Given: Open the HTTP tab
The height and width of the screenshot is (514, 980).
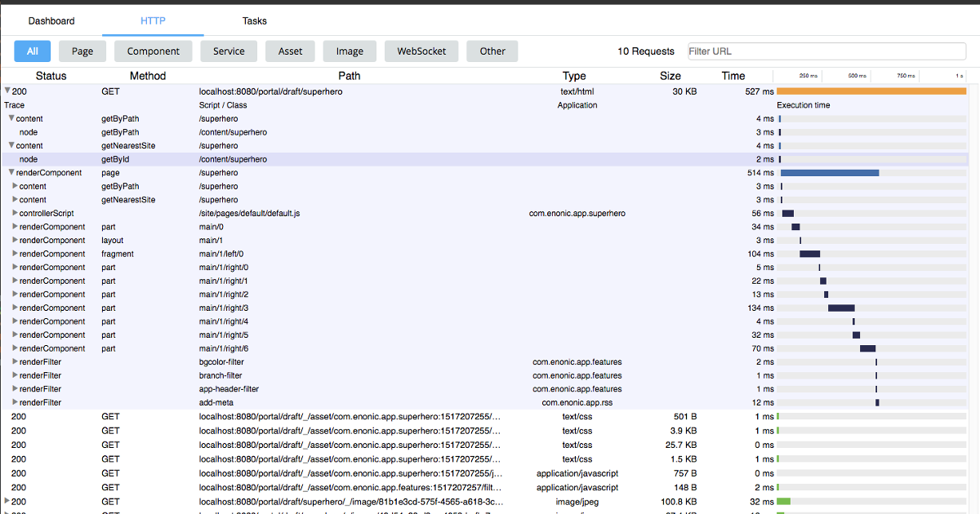Looking at the screenshot, I should [153, 20].
